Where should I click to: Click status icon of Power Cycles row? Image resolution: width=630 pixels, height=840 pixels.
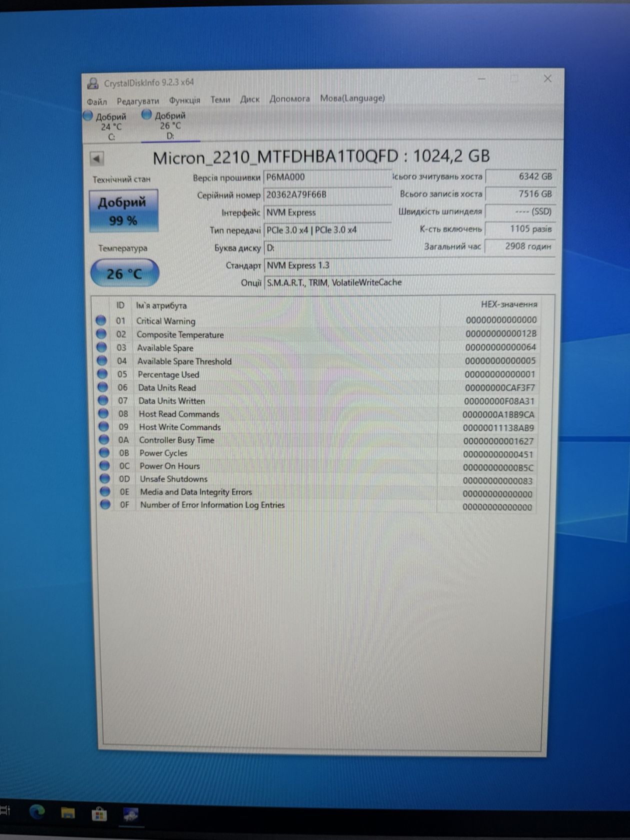pyautogui.click(x=104, y=452)
